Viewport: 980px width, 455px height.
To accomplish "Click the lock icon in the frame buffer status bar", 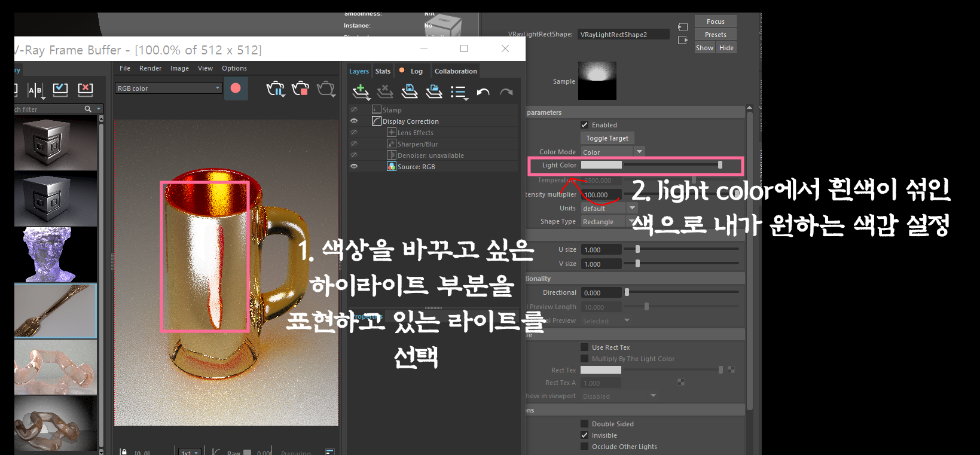I will coord(123,451).
